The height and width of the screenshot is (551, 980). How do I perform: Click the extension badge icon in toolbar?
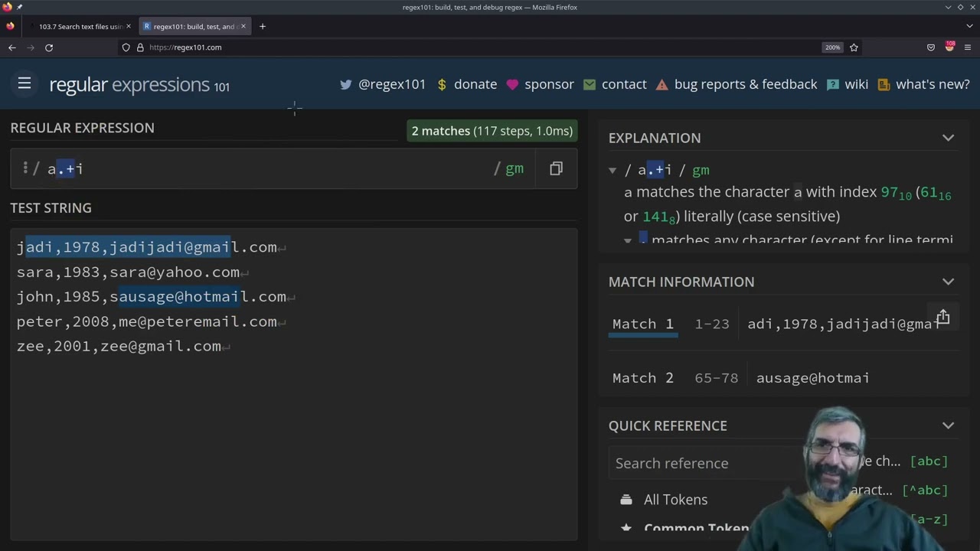point(949,47)
